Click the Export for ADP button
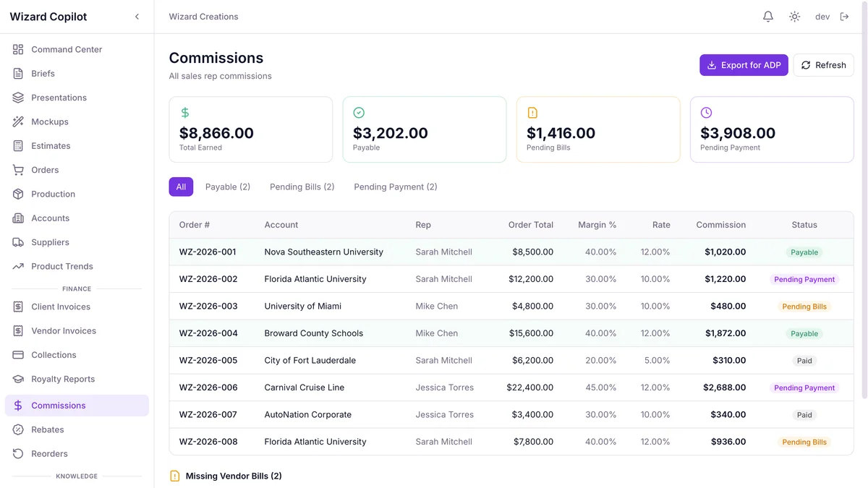868x488 pixels. click(744, 65)
